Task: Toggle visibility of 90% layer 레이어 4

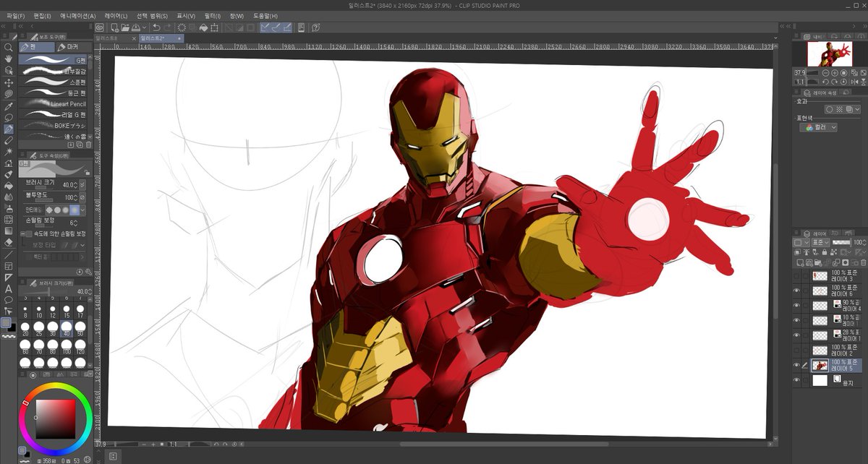Action: [x=797, y=306]
